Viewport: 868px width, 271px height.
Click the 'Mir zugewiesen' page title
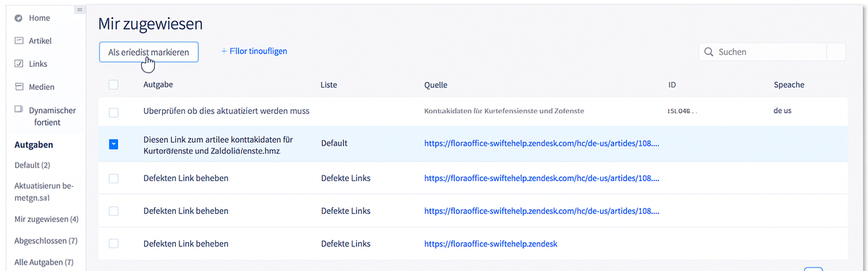tap(151, 24)
